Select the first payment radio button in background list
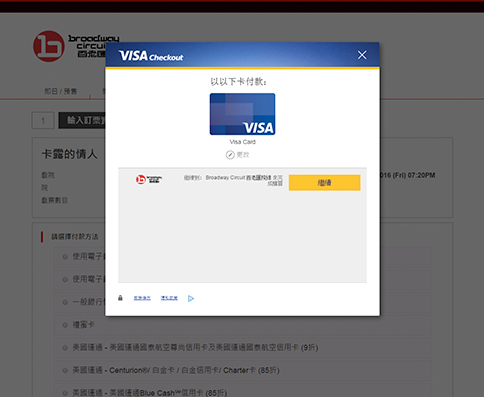 [x=65, y=257]
